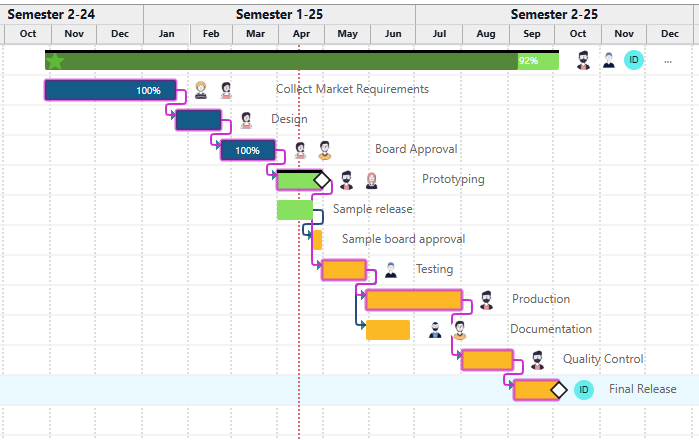Click the diamond milestone on the Prototyping bar
The width and height of the screenshot is (699, 440).
(321, 180)
